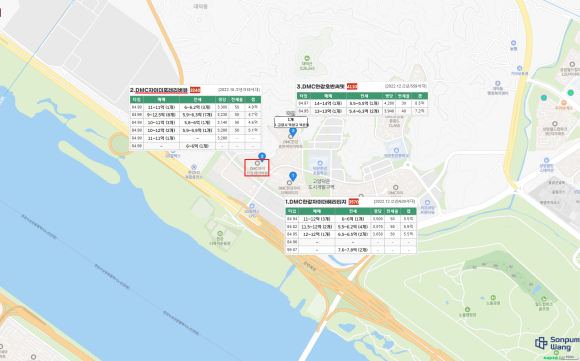This screenshot has height=361, width=580.
Task: Select the blue map pin numbered 2
Action: pos(262,157)
